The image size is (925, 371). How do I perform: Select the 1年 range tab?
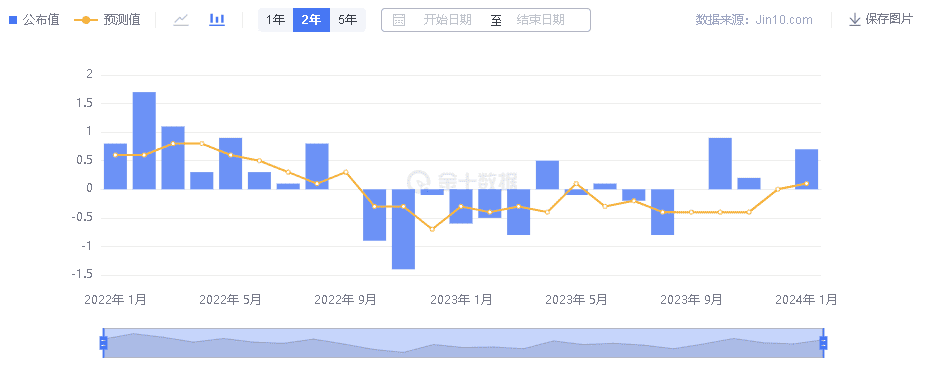[x=275, y=20]
